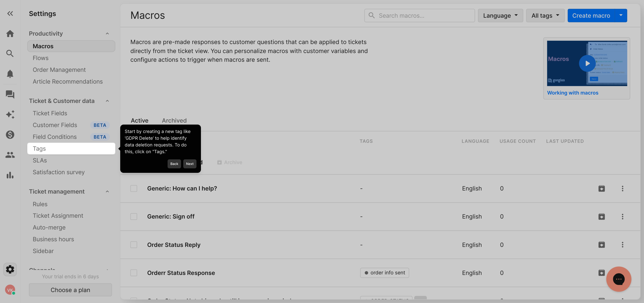Archive the 'Generic: How can I help?' macro
644x303 pixels.
click(601, 189)
